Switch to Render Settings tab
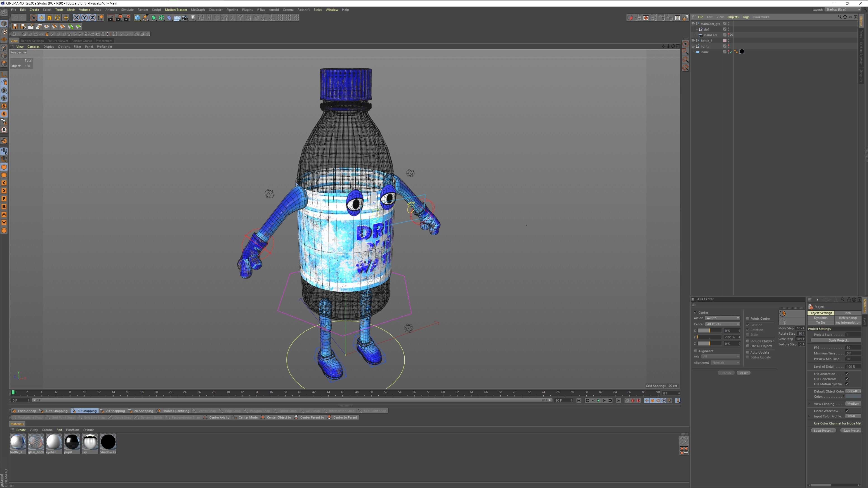This screenshot has width=868, height=488. coord(32,41)
